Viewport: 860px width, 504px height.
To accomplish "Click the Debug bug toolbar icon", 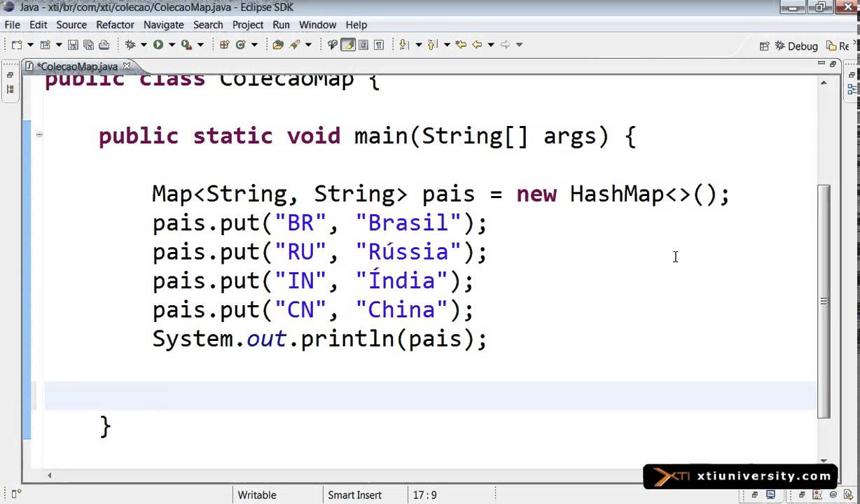I will 130,45.
